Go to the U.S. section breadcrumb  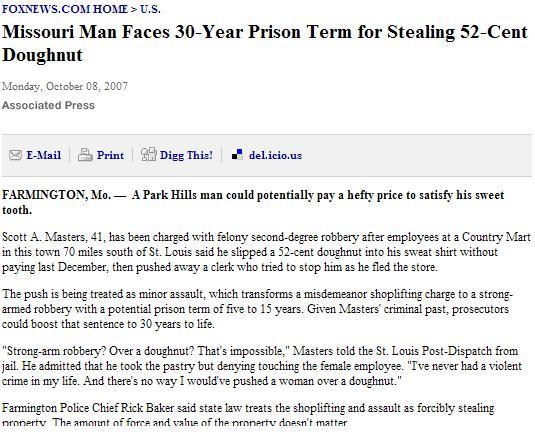pos(150,9)
